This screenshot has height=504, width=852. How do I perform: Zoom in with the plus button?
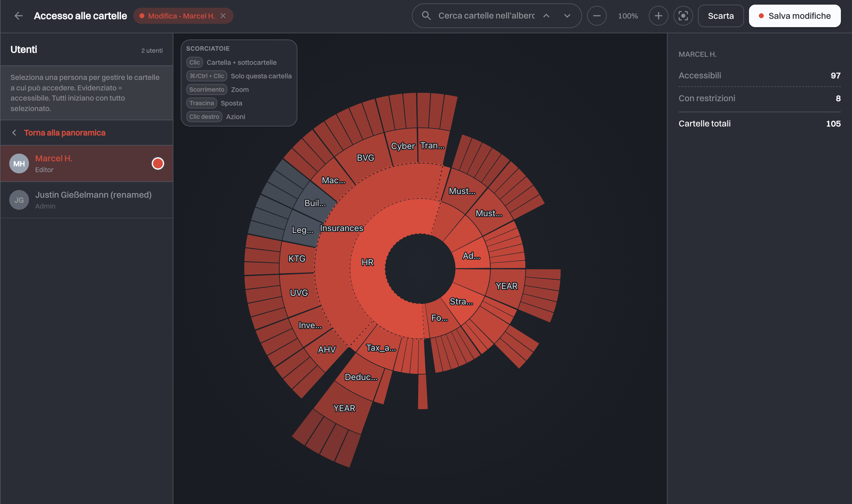point(658,16)
